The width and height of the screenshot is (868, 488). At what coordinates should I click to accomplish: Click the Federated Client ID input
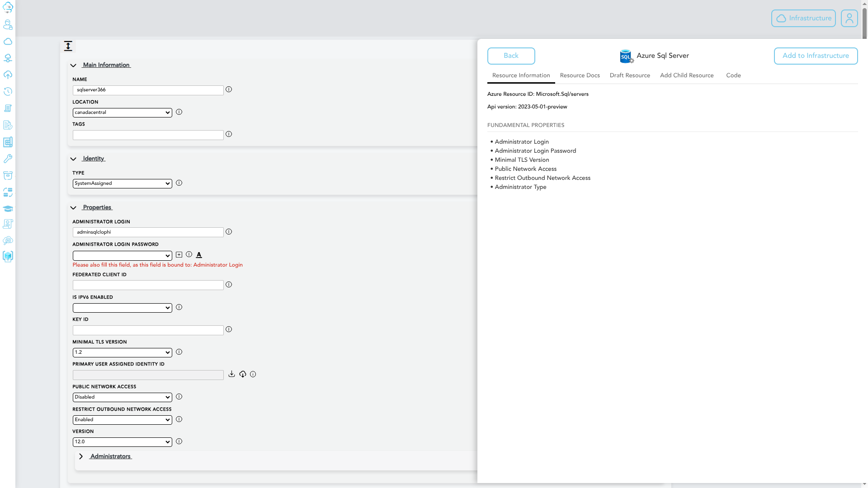[x=148, y=285]
